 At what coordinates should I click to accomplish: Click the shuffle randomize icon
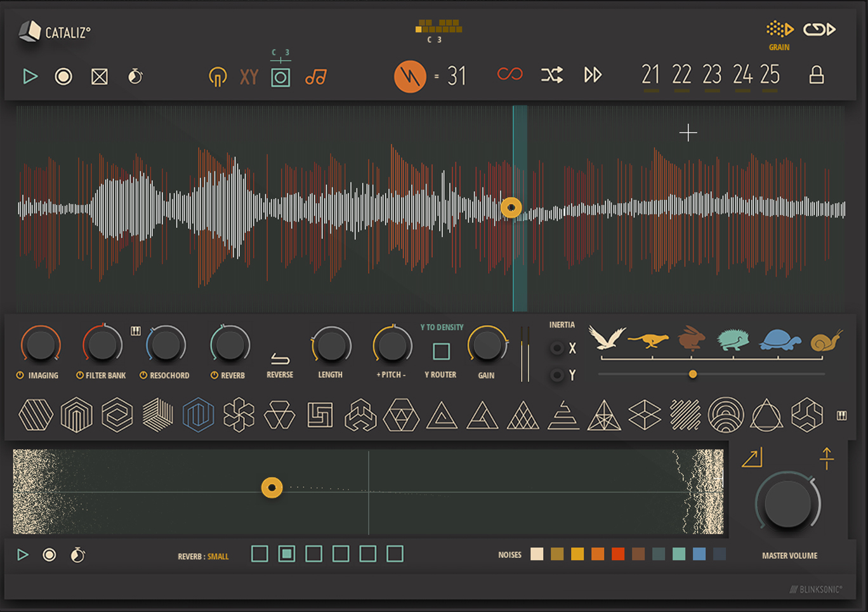coord(551,75)
